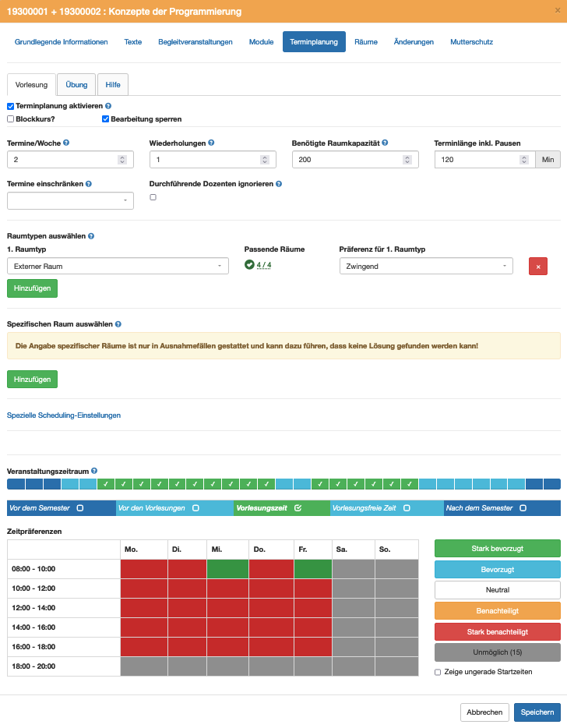Click help icon next to Veranstaltungszeitraum
Viewport: 567px width, 728px height.
point(94,471)
